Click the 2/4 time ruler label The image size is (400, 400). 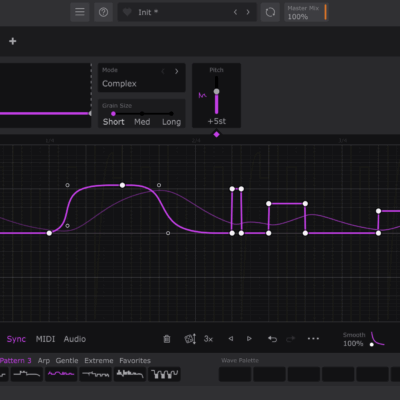point(196,141)
